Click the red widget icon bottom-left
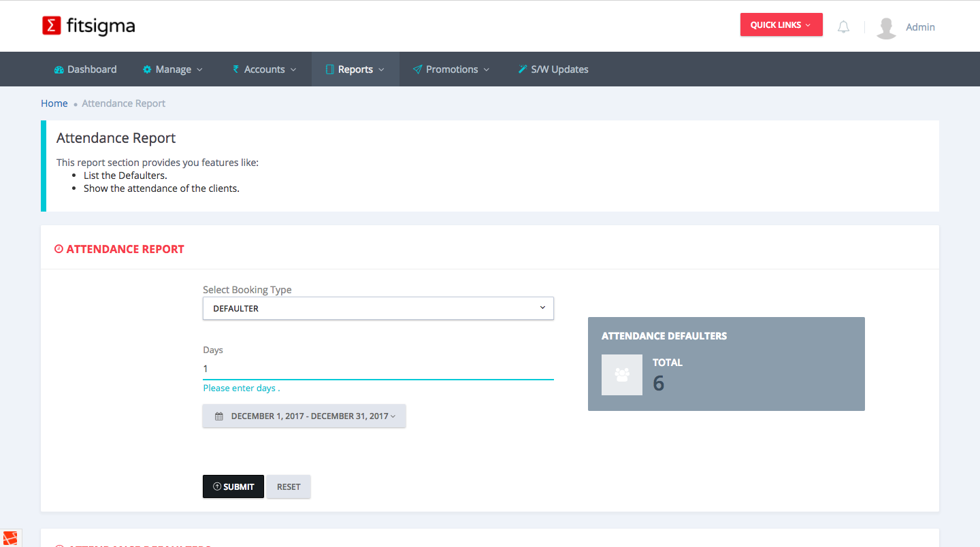This screenshot has height=547, width=980. (11, 538)
